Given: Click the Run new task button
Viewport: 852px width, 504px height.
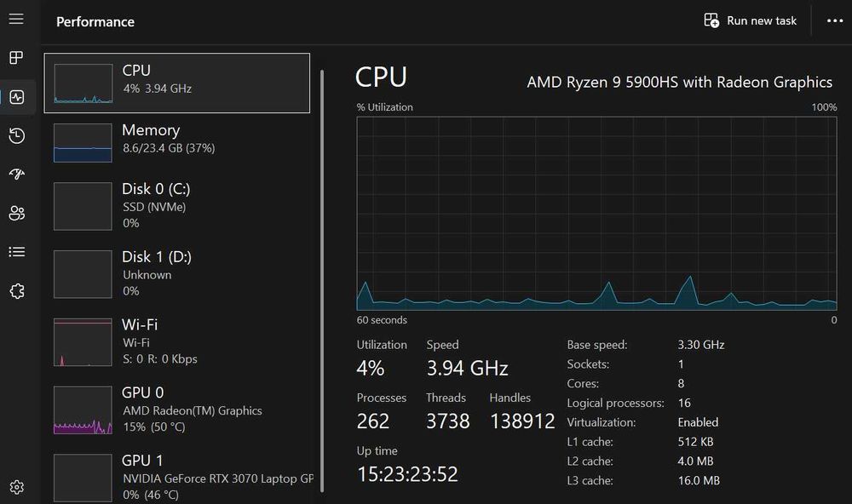Looking at the screenshot, I should click(751, 20).
